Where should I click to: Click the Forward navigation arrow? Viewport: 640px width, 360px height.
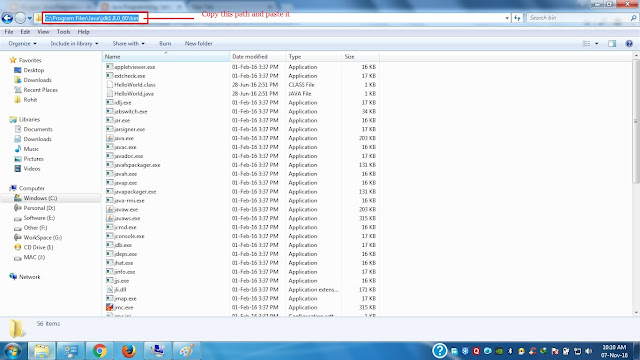tap(20, 18)
